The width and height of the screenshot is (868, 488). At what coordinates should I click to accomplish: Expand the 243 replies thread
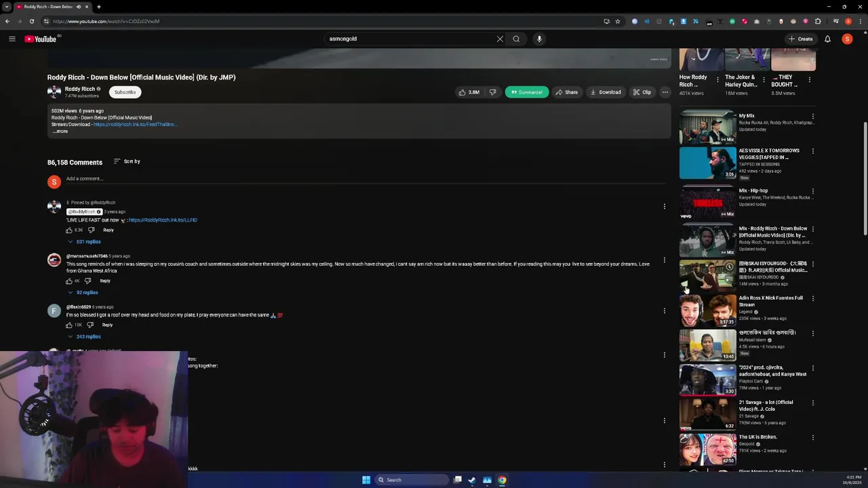[x=84, y=337]
